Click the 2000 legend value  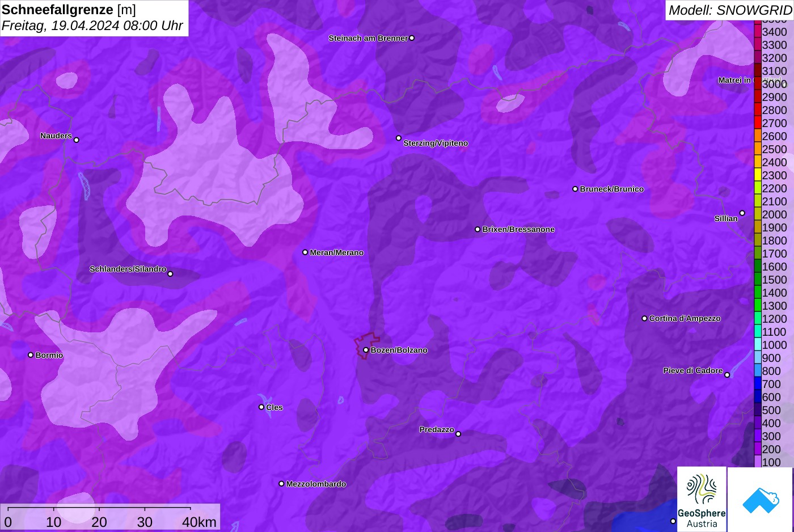coord(775,214)
